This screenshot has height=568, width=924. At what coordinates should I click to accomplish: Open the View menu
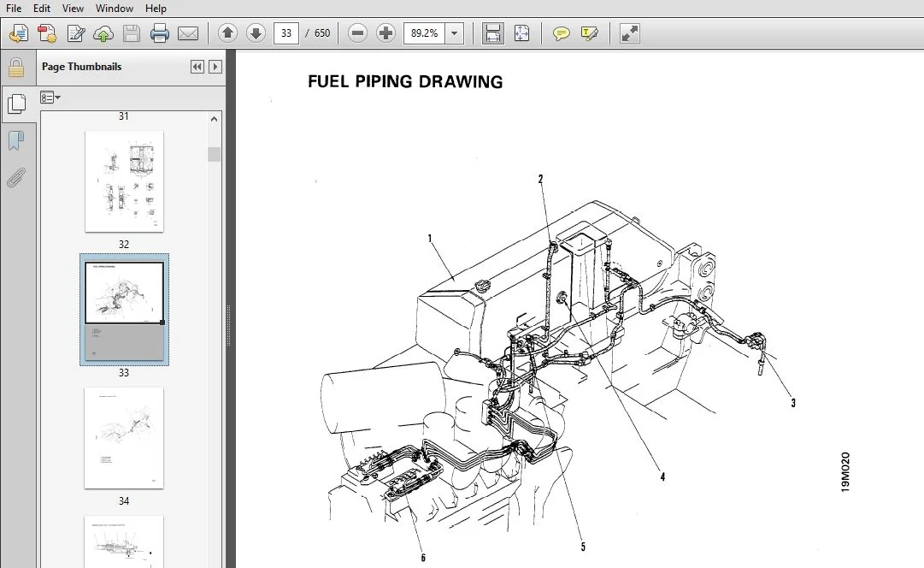tap(73, 9)
